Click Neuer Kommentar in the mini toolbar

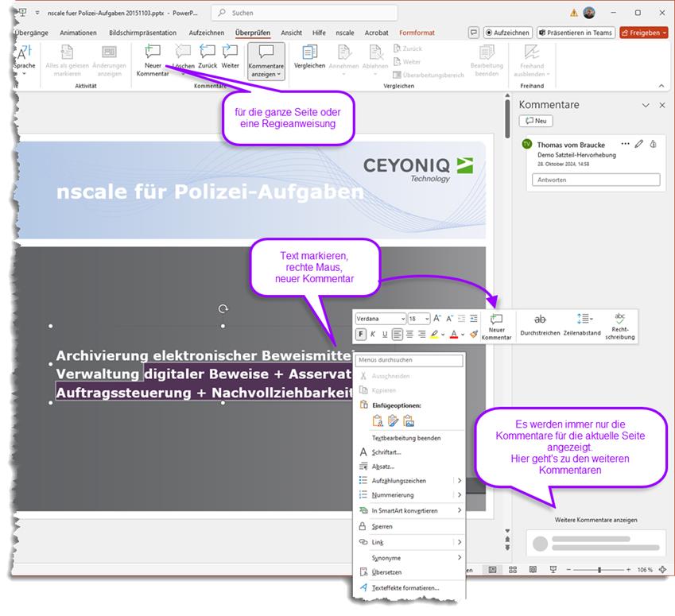click(496, 327)
